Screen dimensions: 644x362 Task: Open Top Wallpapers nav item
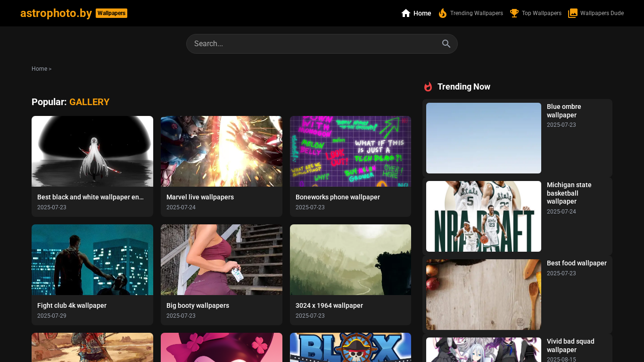pos(536,13)
